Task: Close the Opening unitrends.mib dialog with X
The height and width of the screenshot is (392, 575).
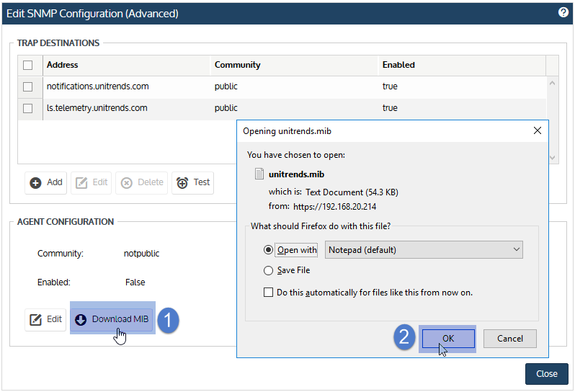Action: 538,130
